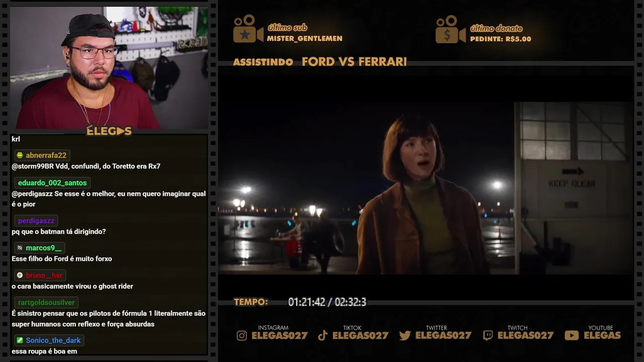Click message starting '@perdigaszz Se esse é o melhor'

tap(109, 199)
